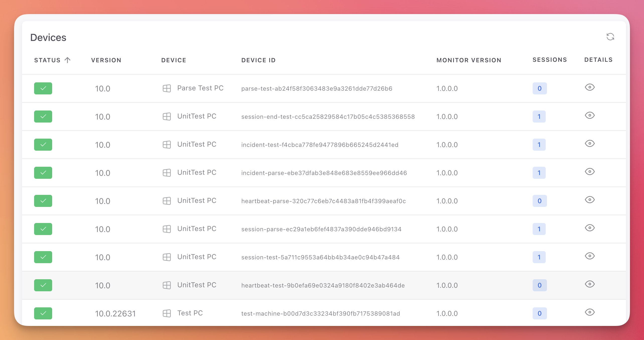Click the VERSION column header

106,60
